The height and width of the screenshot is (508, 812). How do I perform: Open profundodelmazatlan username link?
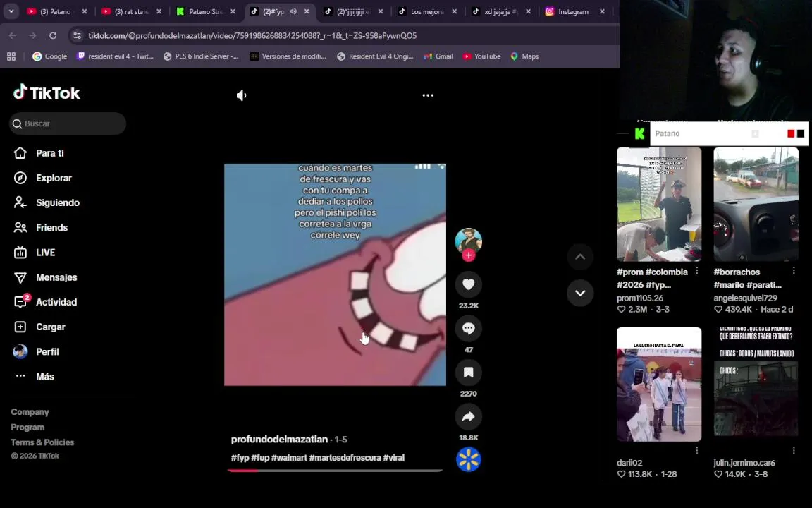pyautogui.click(x=279, y=439)
